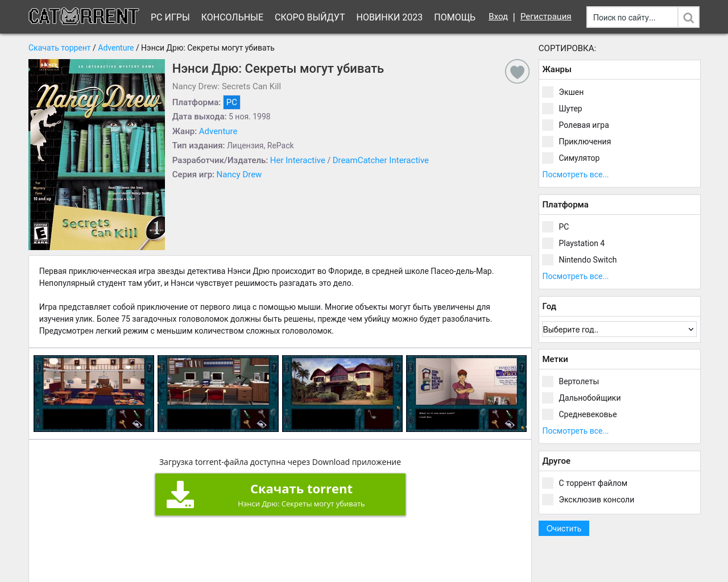
Task: Click the green Скачать torrent button
Action: coord(280,494)
